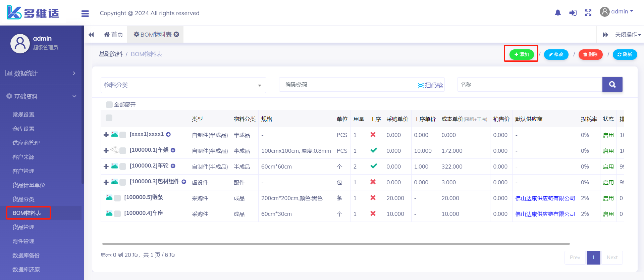This screenshot has height=280, width=644.
Task: Open 货品管理 in the sidebar
Action: coord(23,227)
